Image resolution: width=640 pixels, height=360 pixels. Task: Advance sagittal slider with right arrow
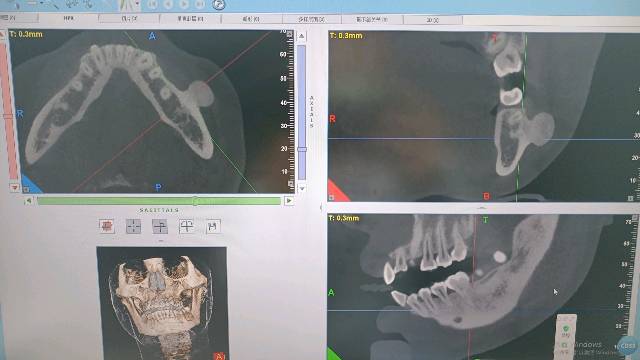(x=289, y=201)
